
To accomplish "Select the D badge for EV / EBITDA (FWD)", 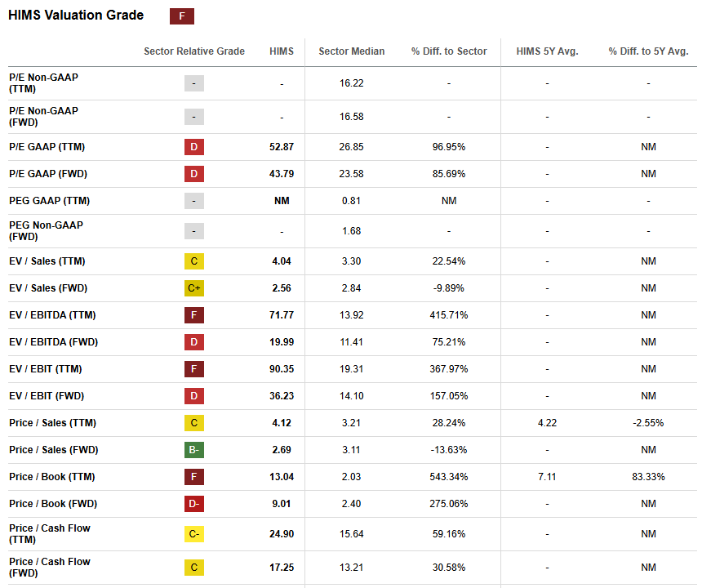I will 194,341.
